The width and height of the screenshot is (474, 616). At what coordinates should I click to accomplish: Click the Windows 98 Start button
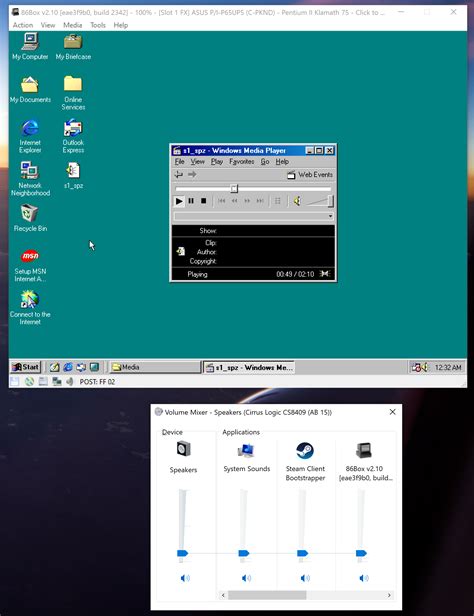(x=26, y=367)
